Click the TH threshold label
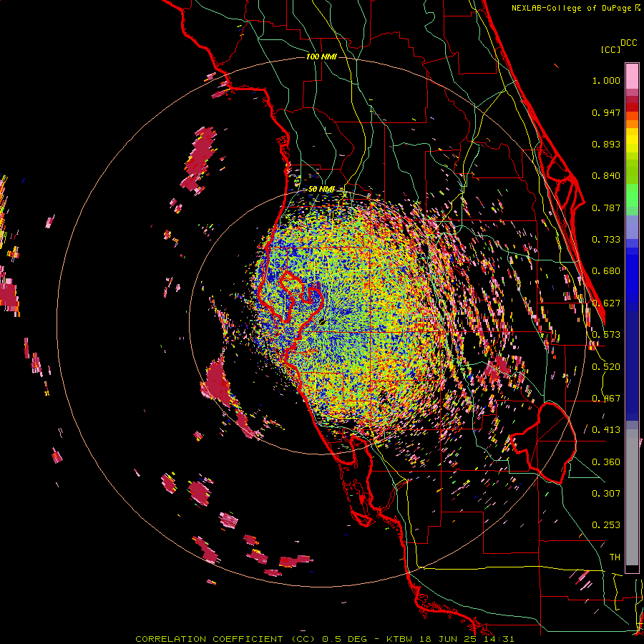 (x=615, y=557)
